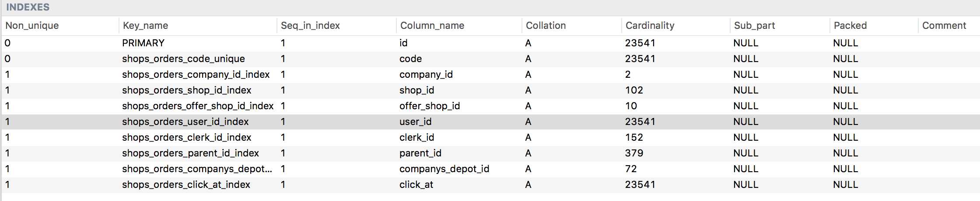This screenshot has width=980, height=201.
Task: Click the Packed column header
Action: (x=874, y=26)
